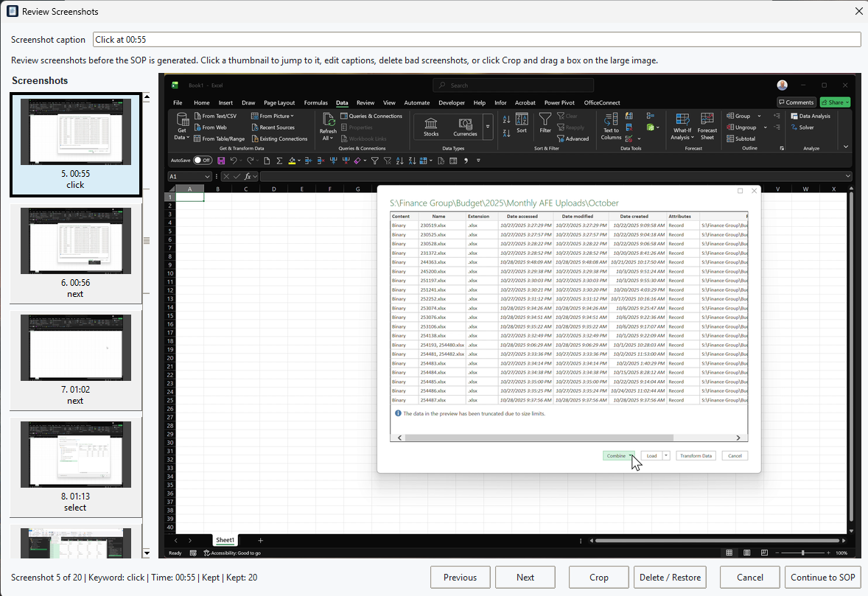This screenshot has width=868, height=596.
Task: Click the 254487.xlsx row in preview table
Action: pos(569,400)
